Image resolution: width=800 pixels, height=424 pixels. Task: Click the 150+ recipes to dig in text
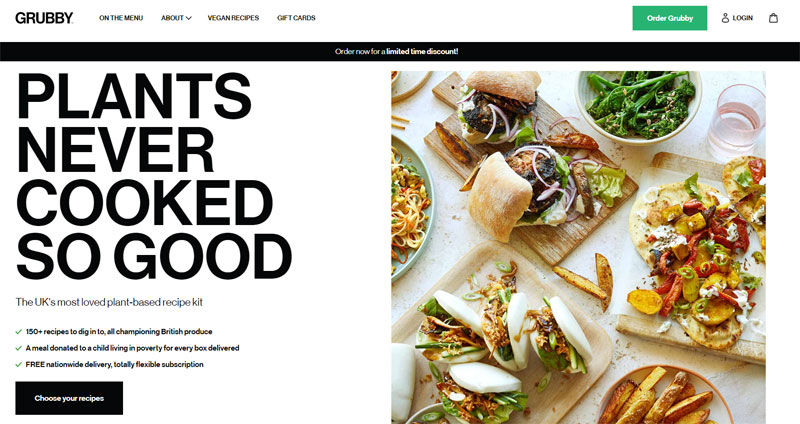[x=119, y=332]
